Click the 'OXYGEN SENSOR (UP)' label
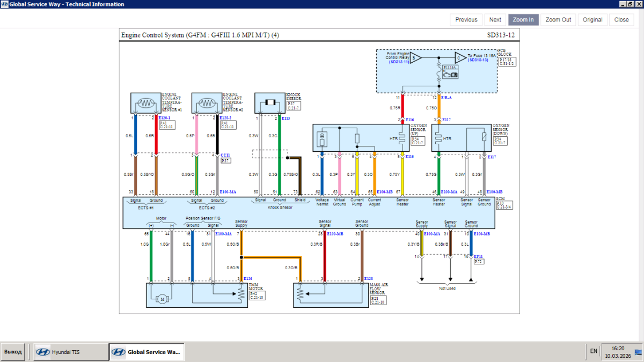Screen dimensions: 644x362 click(418, 130)
